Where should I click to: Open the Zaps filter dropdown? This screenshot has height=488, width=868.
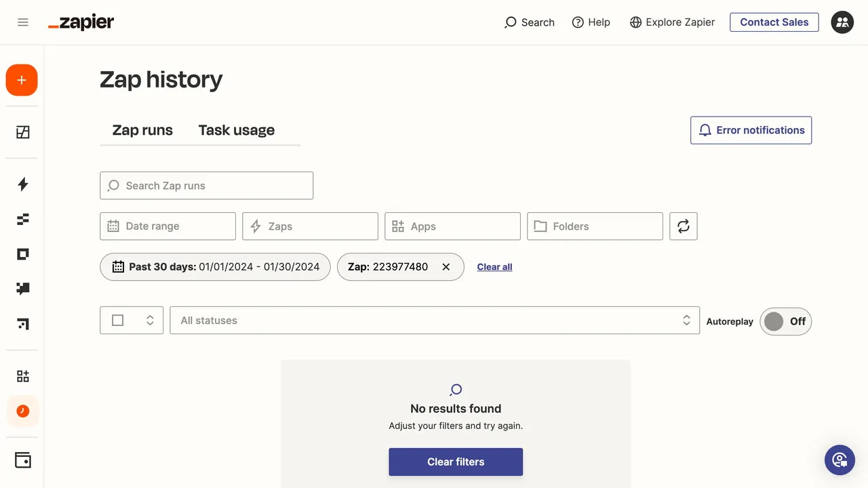click(310, 226)
